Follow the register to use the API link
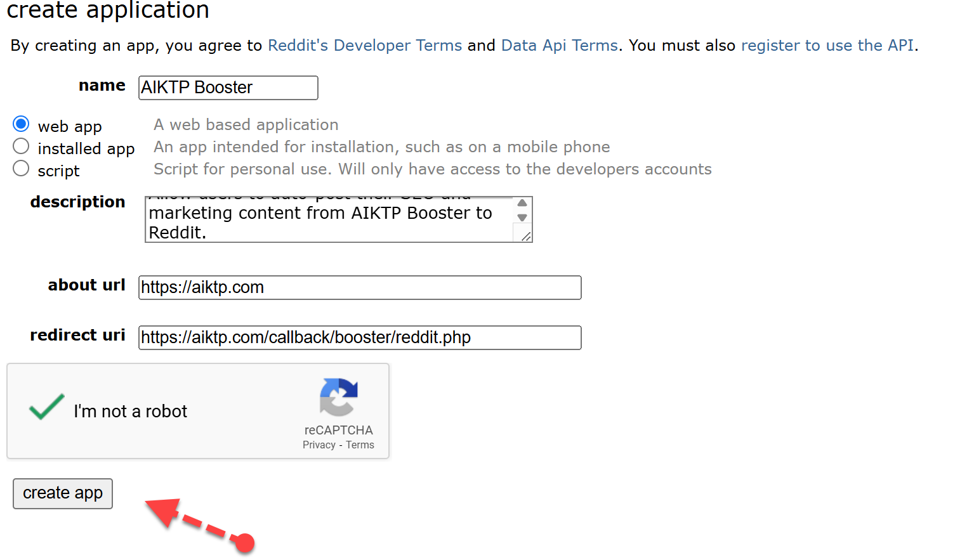The width and height of the screenshot is (974, 560). click(x=827, y=46)
